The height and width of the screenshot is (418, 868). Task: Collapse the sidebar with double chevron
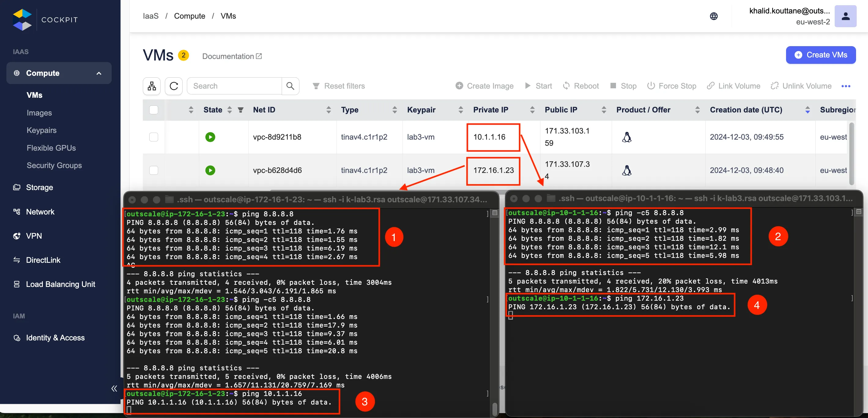pos(114,388)
